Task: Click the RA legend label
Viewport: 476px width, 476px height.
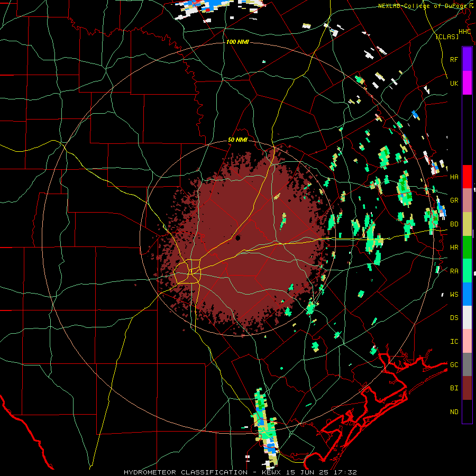Action: click(x=454, y=271)
